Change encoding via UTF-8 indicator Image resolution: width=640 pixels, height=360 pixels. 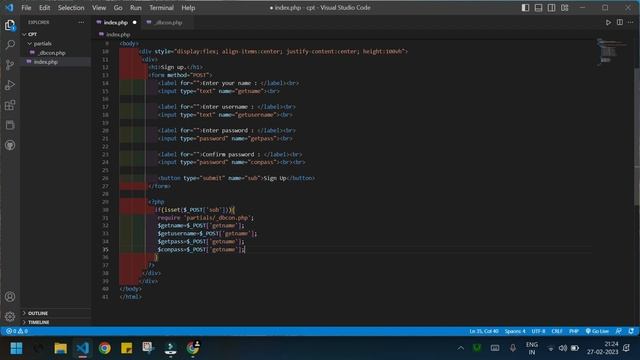pyautogui.click(x=538, y=331)
